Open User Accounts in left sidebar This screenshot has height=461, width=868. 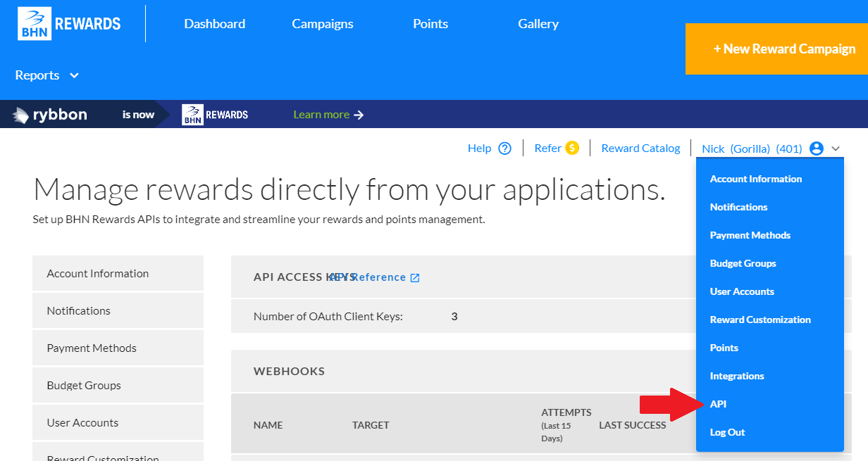tap(118, 422)
